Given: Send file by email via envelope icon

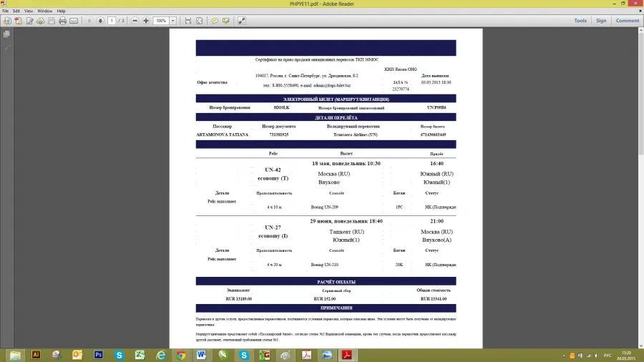Looking at the screenshot, I should click(x=74, y=21).
